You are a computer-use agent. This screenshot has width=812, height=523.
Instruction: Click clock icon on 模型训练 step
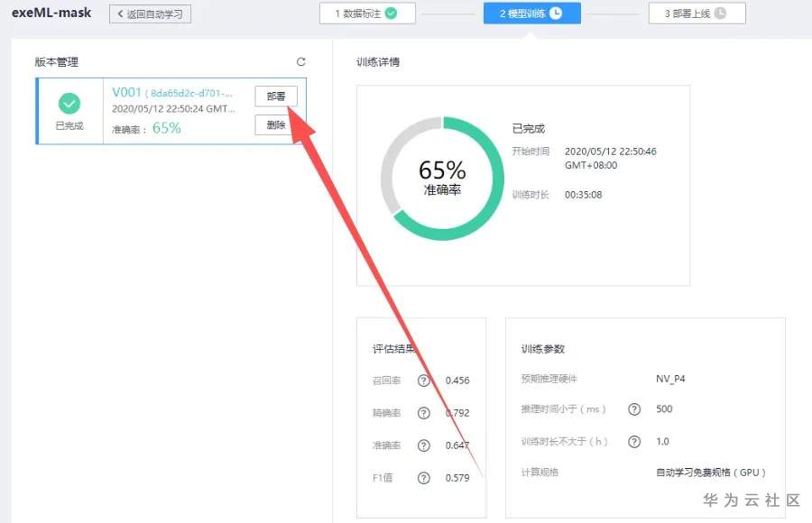tap(556, 14)
